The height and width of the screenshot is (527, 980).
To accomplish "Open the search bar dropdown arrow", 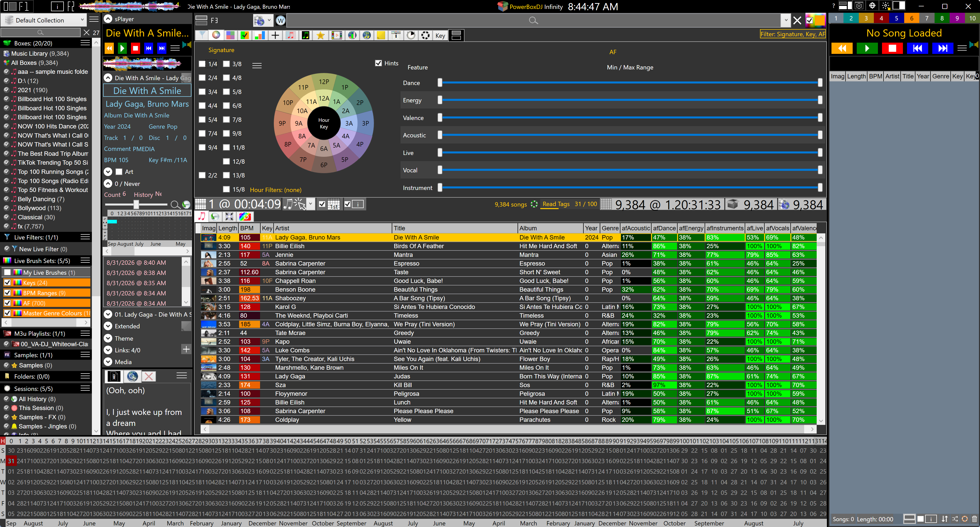I will click(x=786, y=20).
